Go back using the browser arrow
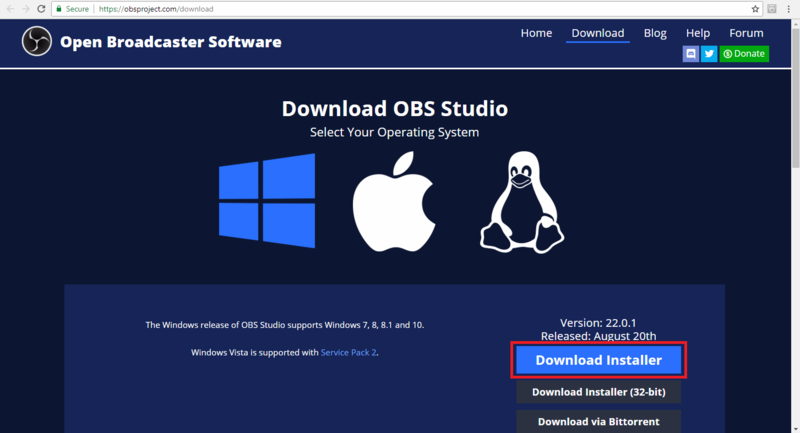The height and width of the screenshot is (433, 800). point(10,9)
